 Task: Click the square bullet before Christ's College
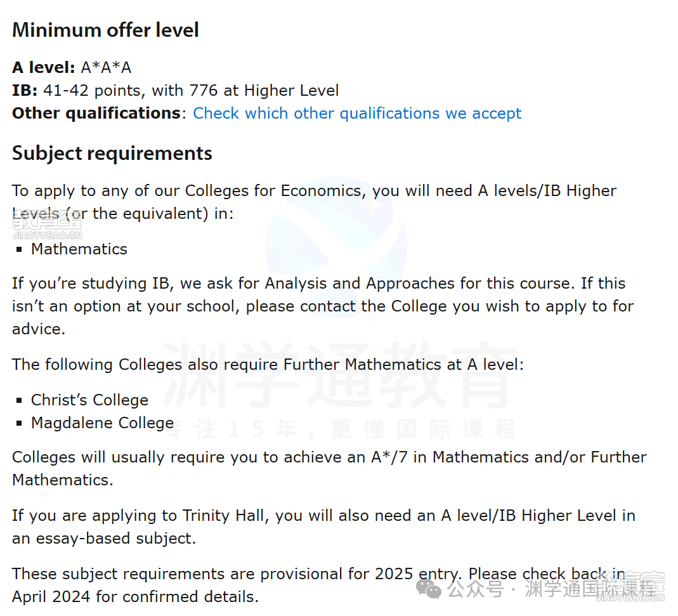tap(19, 400)
